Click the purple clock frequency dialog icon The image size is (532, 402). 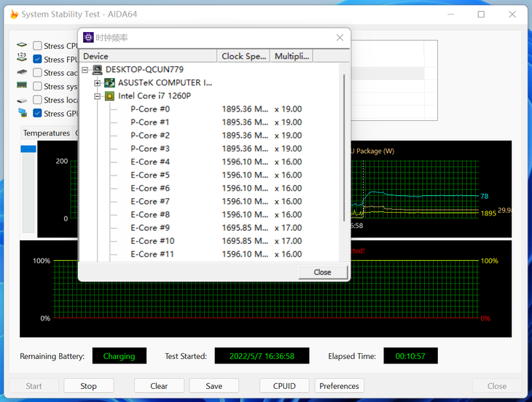click(88, 38)
